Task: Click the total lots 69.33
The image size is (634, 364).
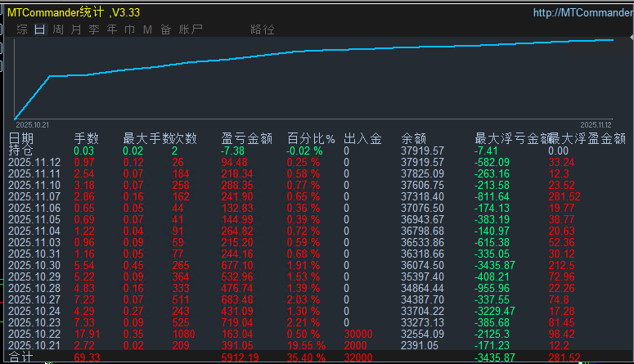Action: click(87, 357)
